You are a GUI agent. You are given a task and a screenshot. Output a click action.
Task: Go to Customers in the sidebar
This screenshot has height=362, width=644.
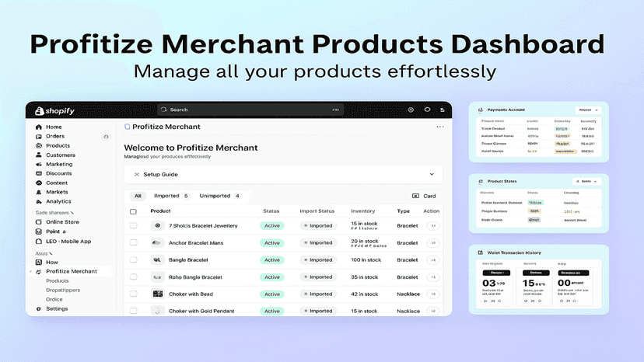(x=61, y=155)
